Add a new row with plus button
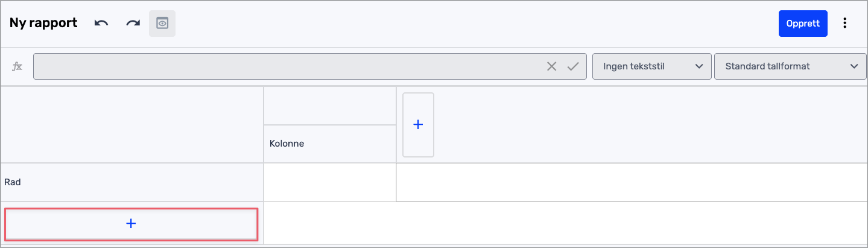The height and width of the screenshot is (248, 868). point(131,224)
